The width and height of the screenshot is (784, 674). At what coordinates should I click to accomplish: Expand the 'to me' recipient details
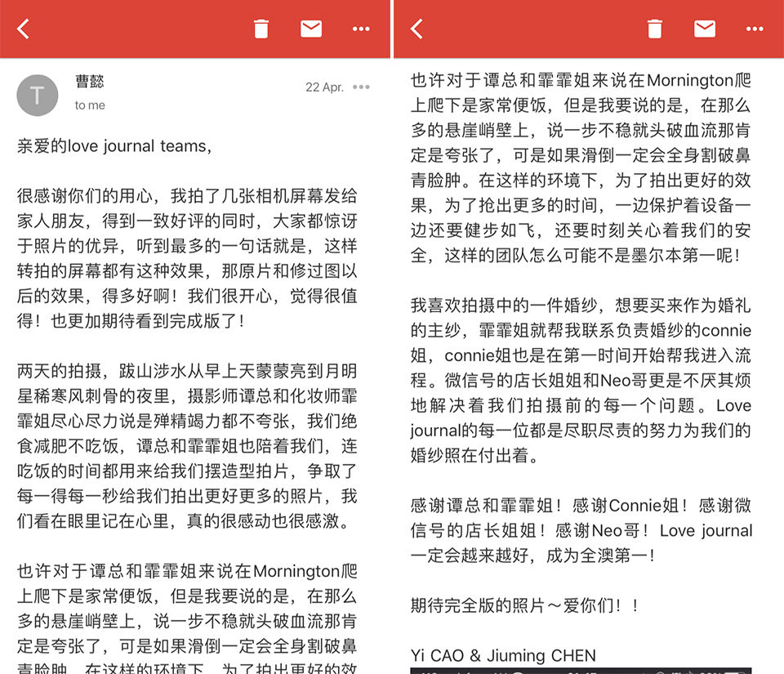click(x=89, y=105)
